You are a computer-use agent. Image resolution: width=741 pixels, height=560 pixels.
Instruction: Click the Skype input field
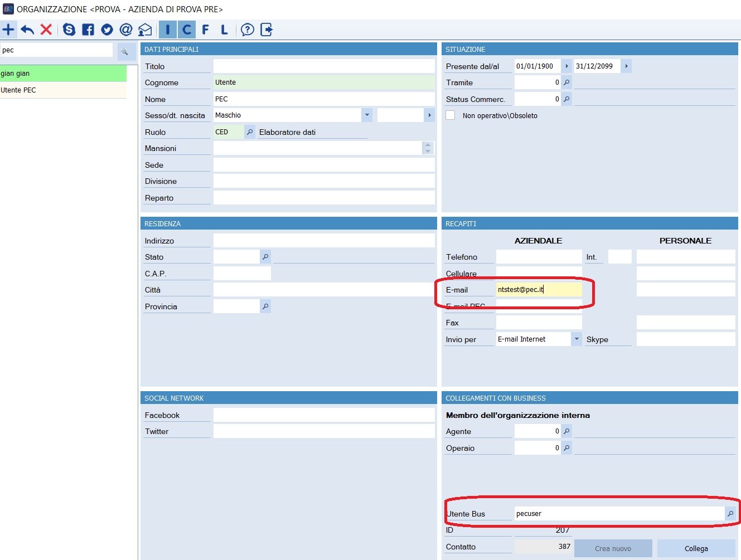pos(686,339)
